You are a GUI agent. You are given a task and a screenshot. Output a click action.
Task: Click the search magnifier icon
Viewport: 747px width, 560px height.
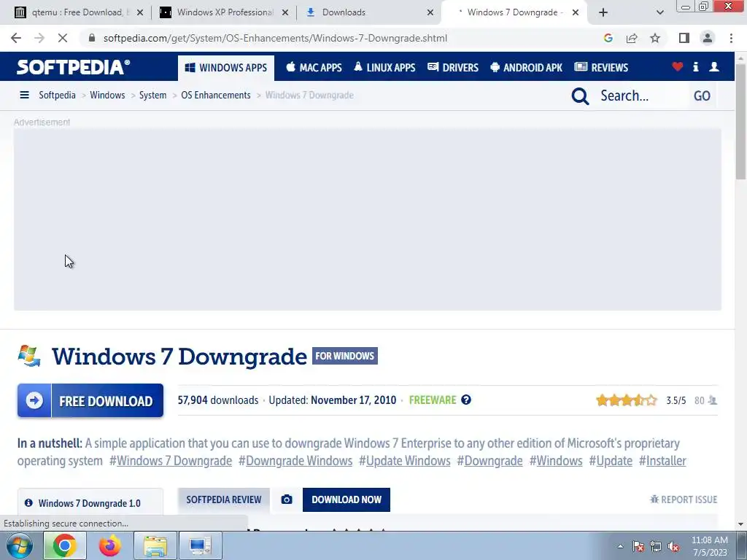[580, 96]
